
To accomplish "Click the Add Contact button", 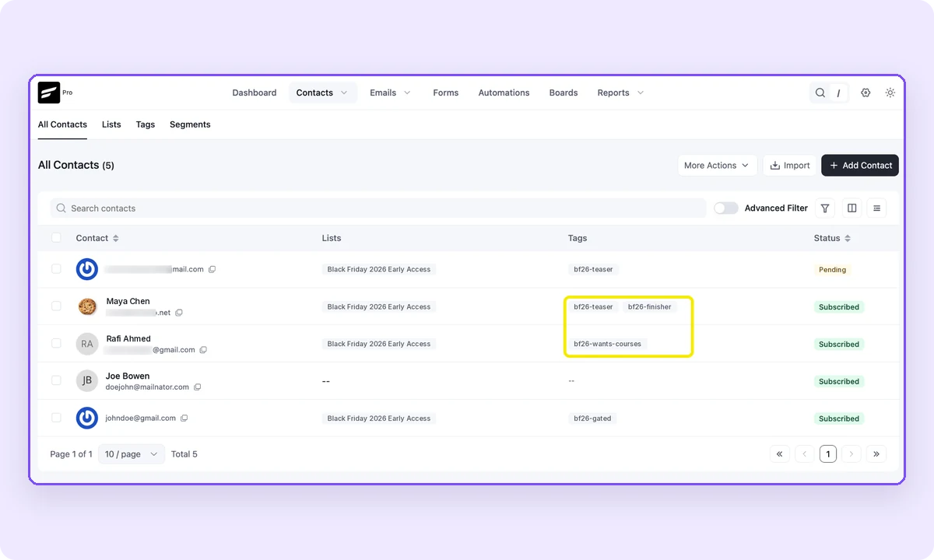I will click(860, 166).
